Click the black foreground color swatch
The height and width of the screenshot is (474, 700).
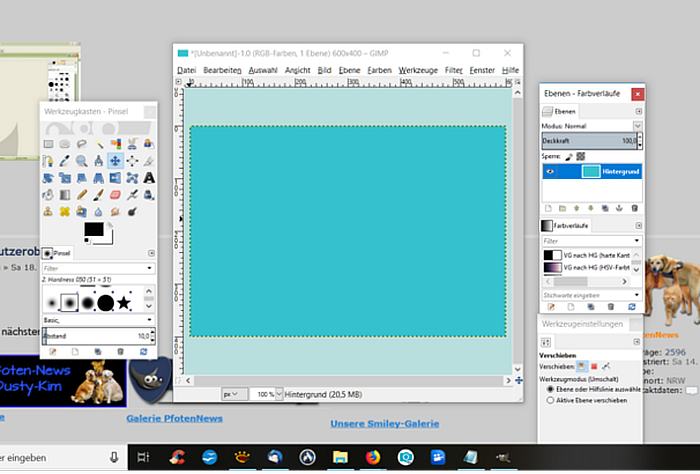pyautogui.click(x=93, y=229)
